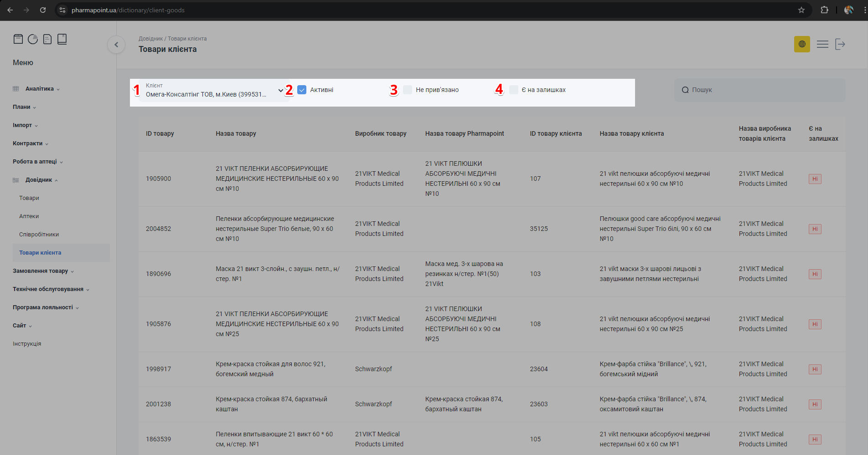The height and width of the screenshot is (455, 868).
Task: Click the Пошук search field
Action: (759, 90)
